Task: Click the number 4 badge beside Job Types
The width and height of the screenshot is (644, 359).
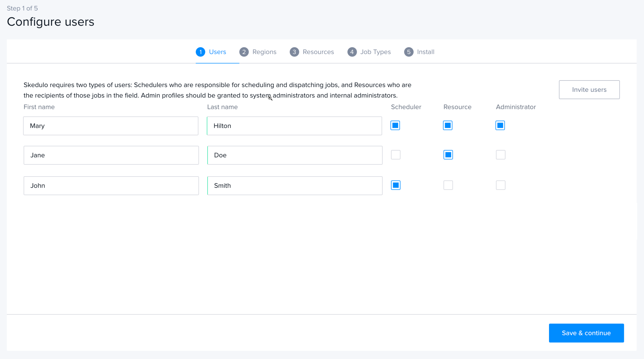Action: tap(352, 52)
